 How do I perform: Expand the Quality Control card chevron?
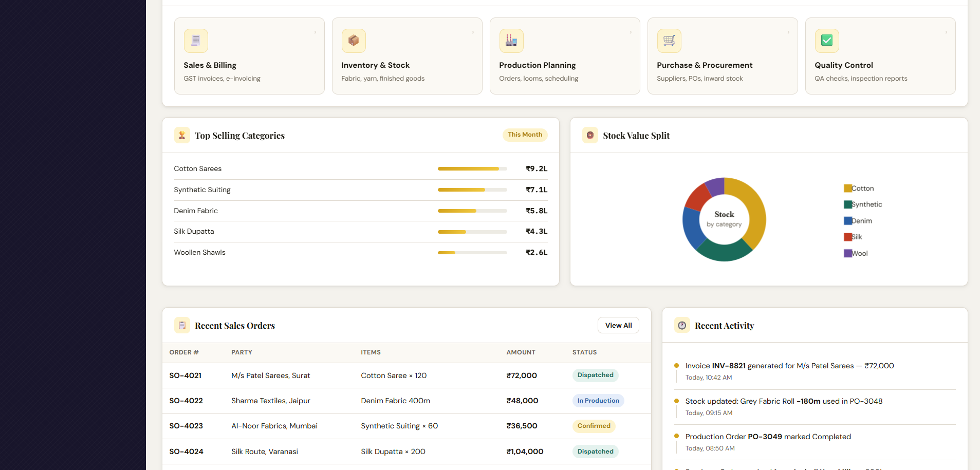[x=946, y=32]
